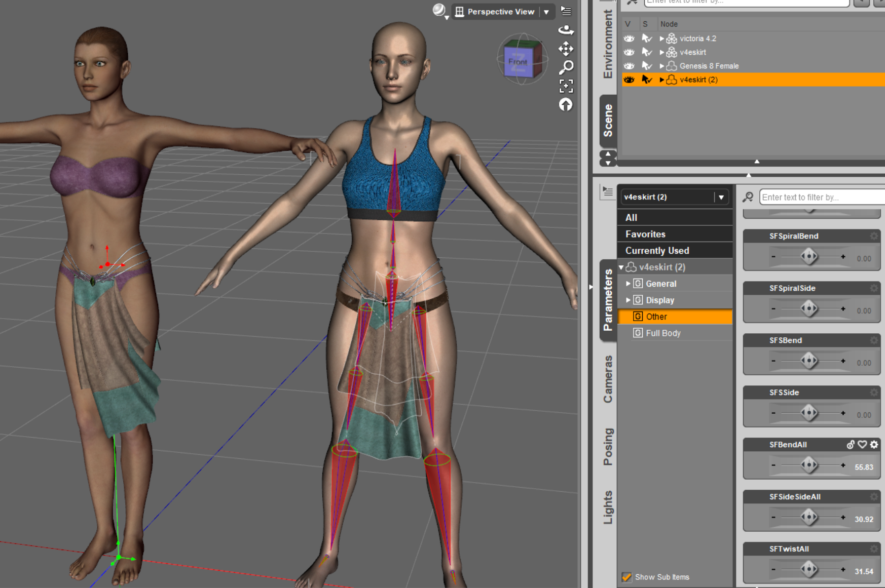This screenshot has height=588, width=885.
Task: Show Currently Used parameters
Action: 657,250
